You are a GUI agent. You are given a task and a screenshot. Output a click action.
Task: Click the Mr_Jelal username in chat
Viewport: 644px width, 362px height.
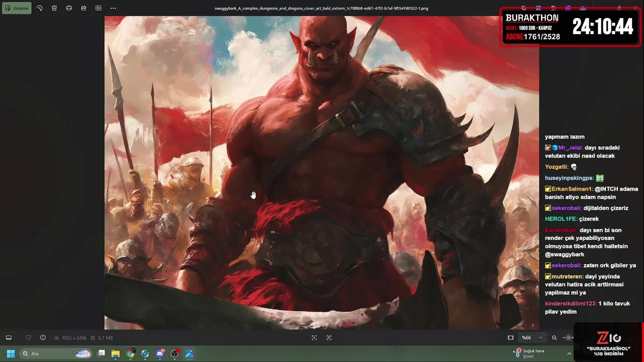coord(571,148)
